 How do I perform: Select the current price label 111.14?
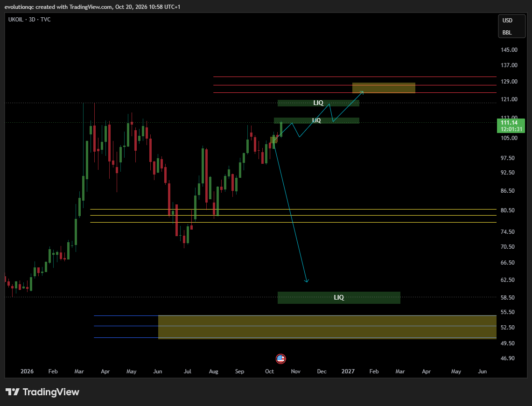click(x=511, y=126)
